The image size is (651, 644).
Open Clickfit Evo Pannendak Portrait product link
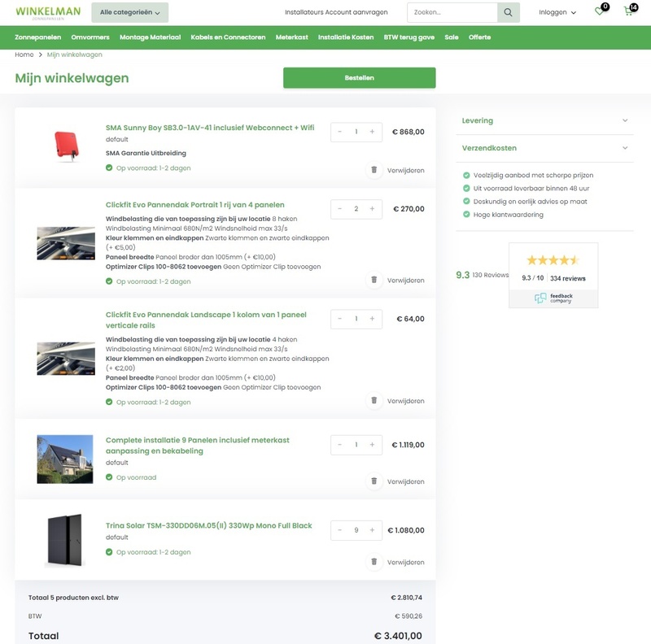pyautogui.click(x=194, y=205)
